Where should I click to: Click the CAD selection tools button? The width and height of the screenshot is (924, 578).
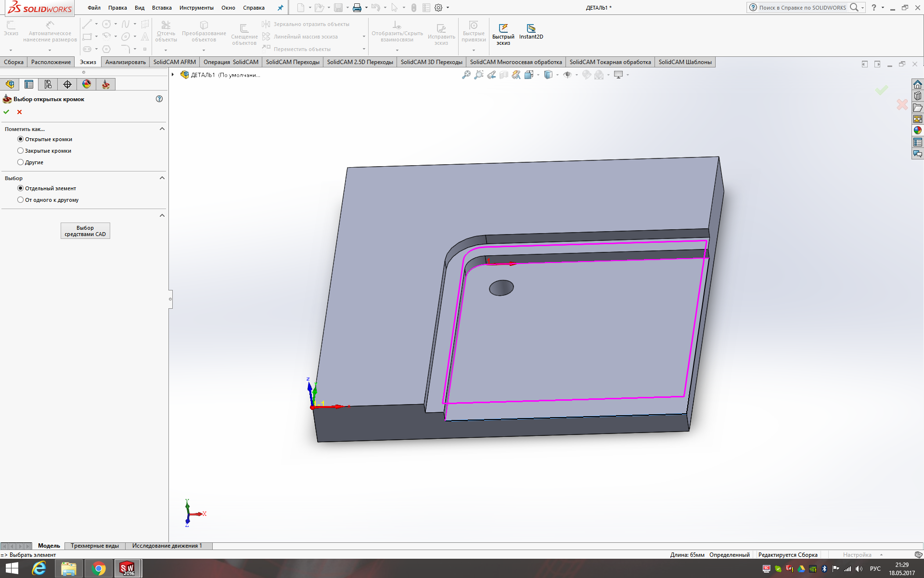point(85,231)
